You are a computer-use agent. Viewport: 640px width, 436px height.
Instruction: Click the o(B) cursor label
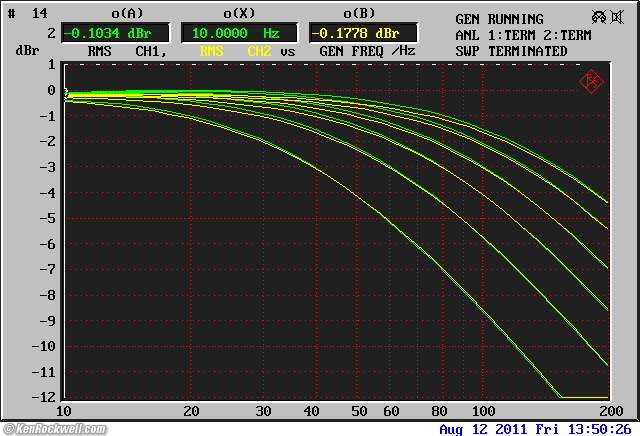[x=358, y=14]
